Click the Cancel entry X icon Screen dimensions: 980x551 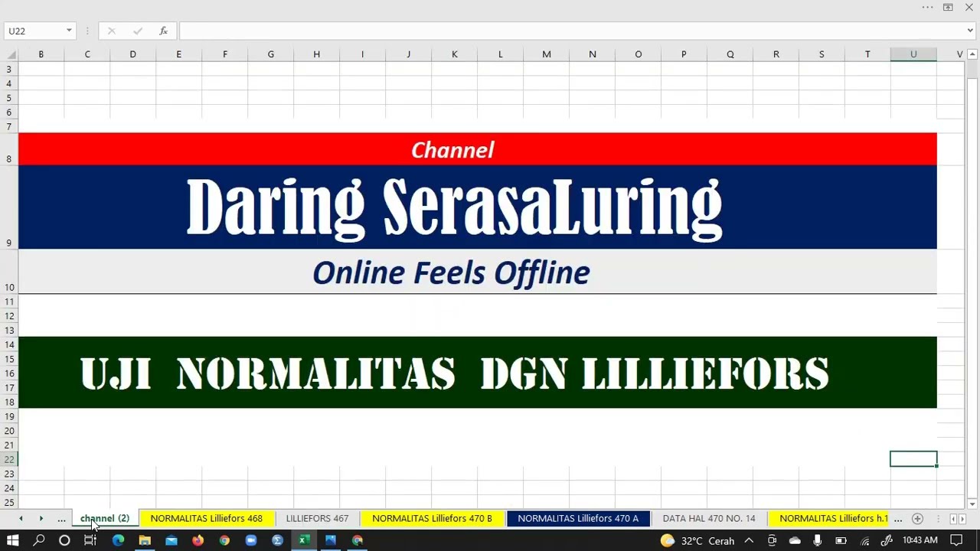point(112,31)
